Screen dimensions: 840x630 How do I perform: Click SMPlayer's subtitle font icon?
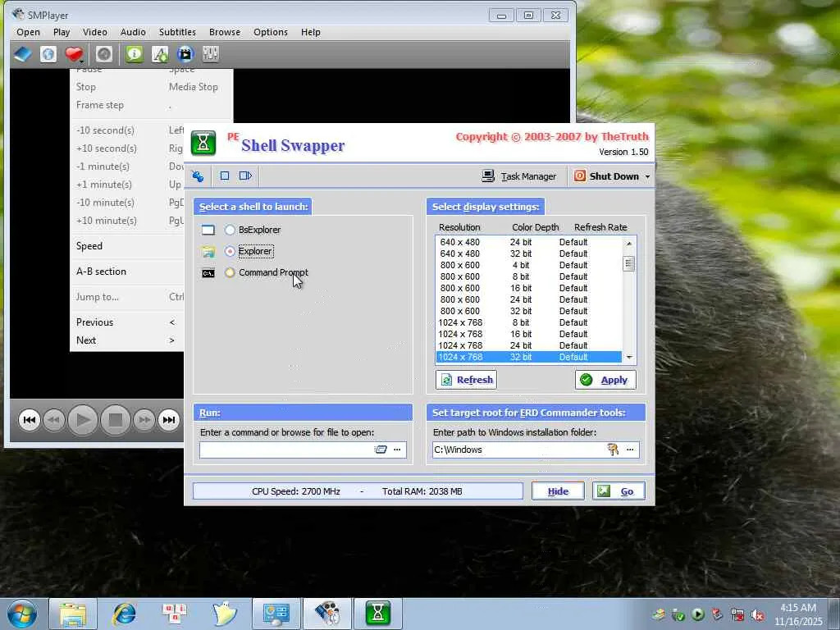(x=160, y=54)
